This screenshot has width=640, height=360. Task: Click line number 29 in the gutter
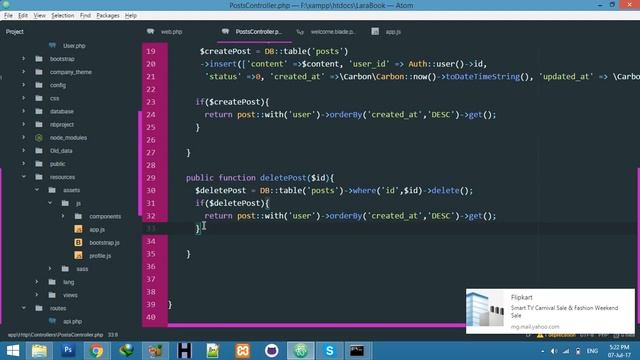click(151, 178)
